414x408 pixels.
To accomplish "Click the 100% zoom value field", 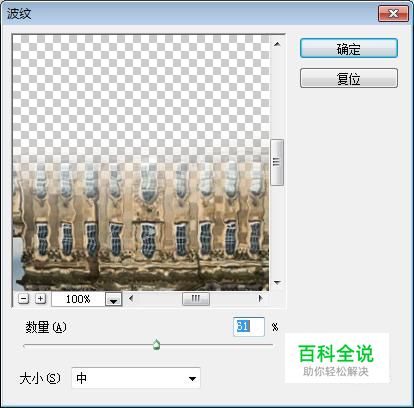I will click(x=79, y=299).
